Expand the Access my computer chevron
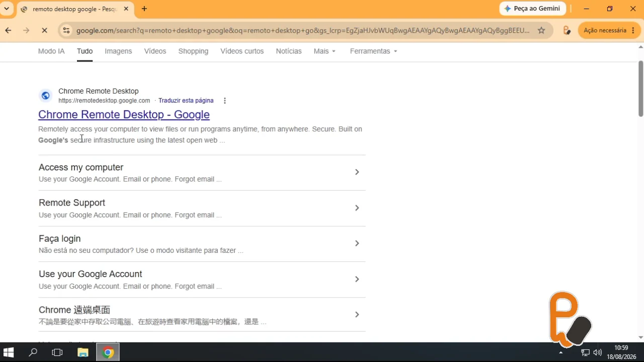 357,172
